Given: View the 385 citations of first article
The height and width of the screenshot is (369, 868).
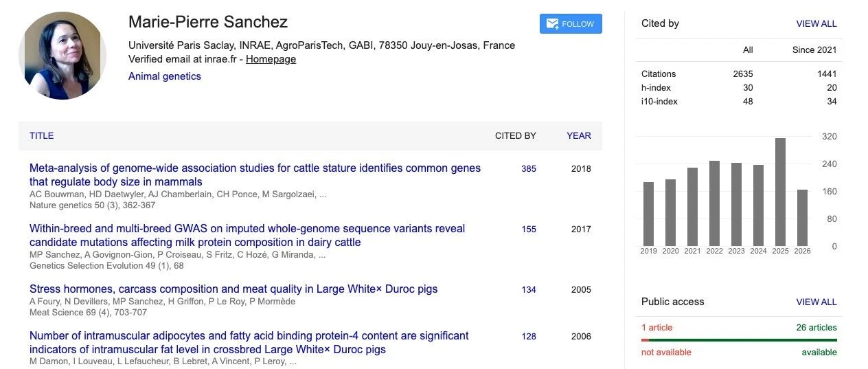Looking at the screenshot, I should tap(529, 168).
